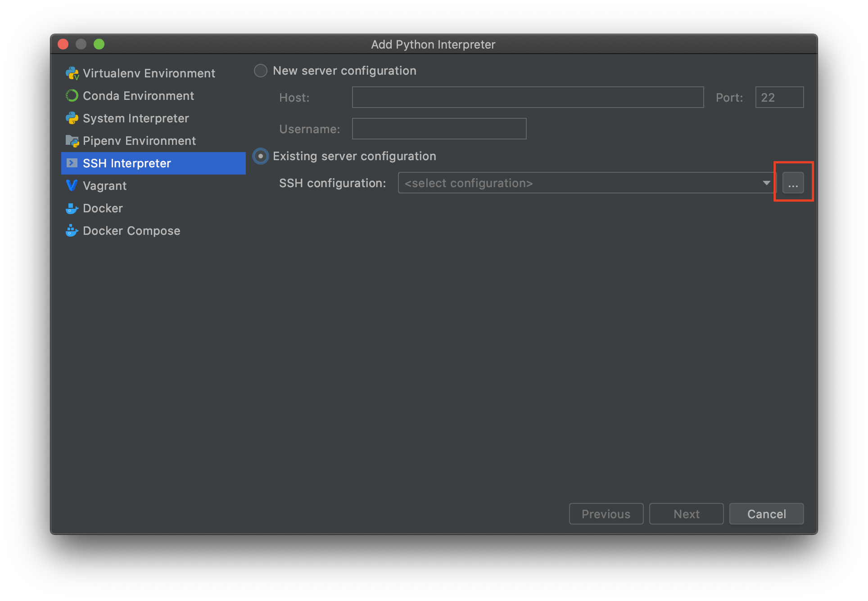Click the System Interpreter python icon
The width and height of the screenshot is (868, 601).
tap(72, 118)
